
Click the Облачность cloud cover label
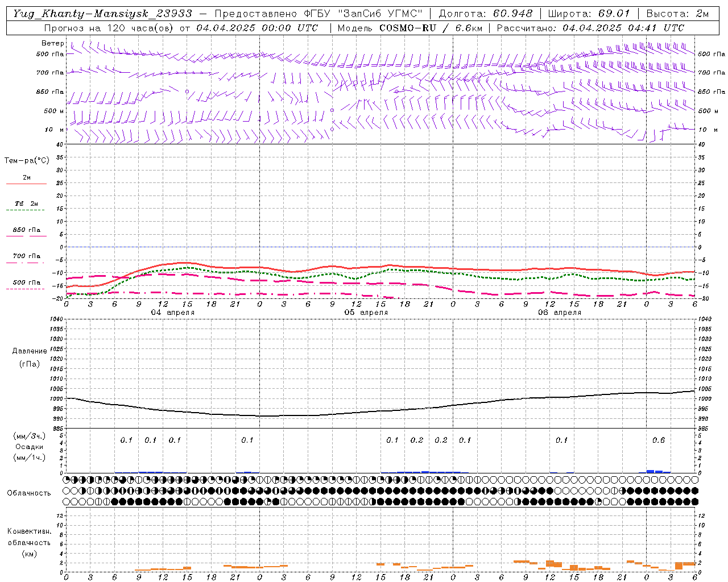click(29, 493)
